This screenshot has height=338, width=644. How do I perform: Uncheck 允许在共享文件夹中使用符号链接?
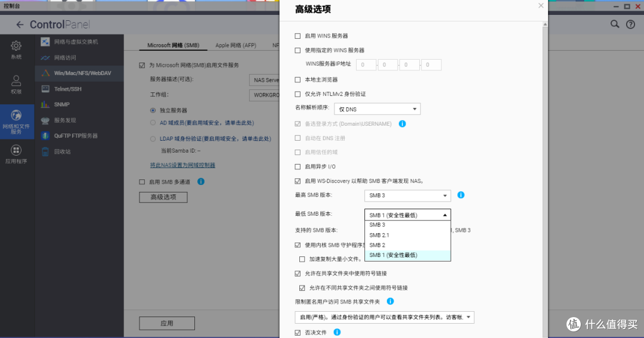click(298, 274)
